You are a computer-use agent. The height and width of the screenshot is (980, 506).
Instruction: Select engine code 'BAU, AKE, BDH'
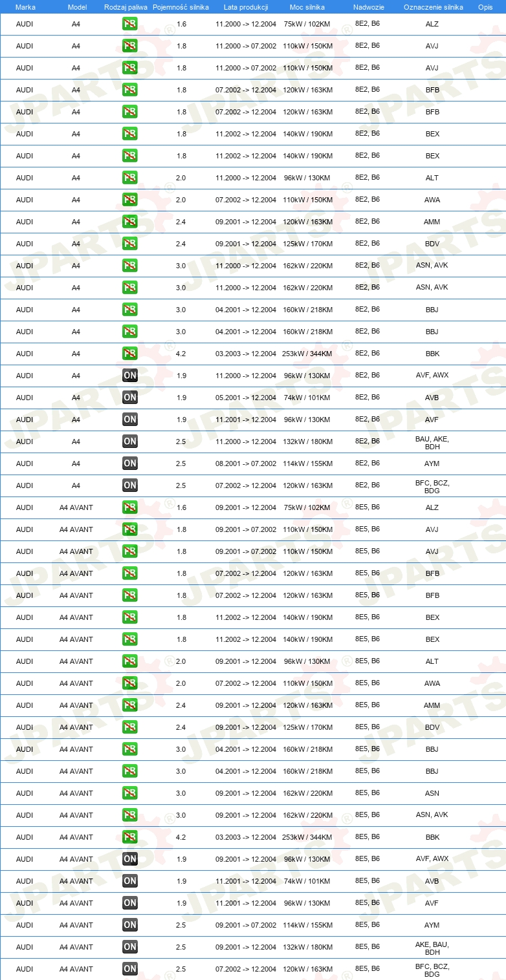pyautogui.click(x=432, y=443)
